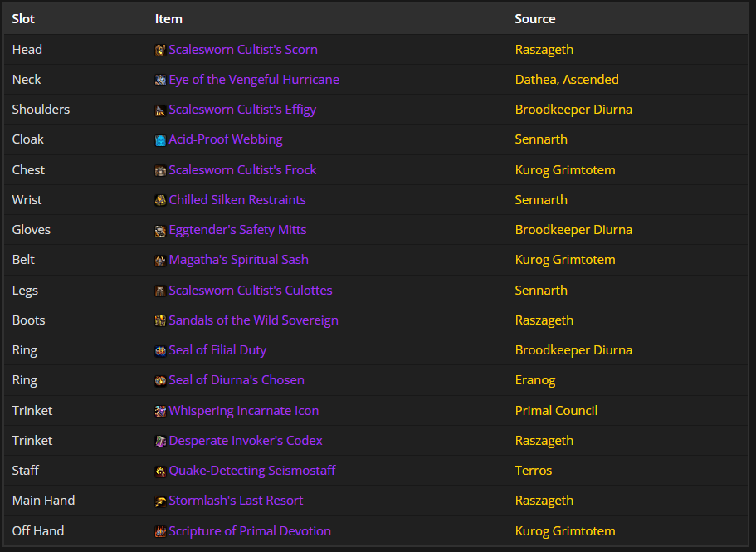Click the Seal of Filial Duty ring icon
This screenshot has width=756, height=552.
coord(160,351)
